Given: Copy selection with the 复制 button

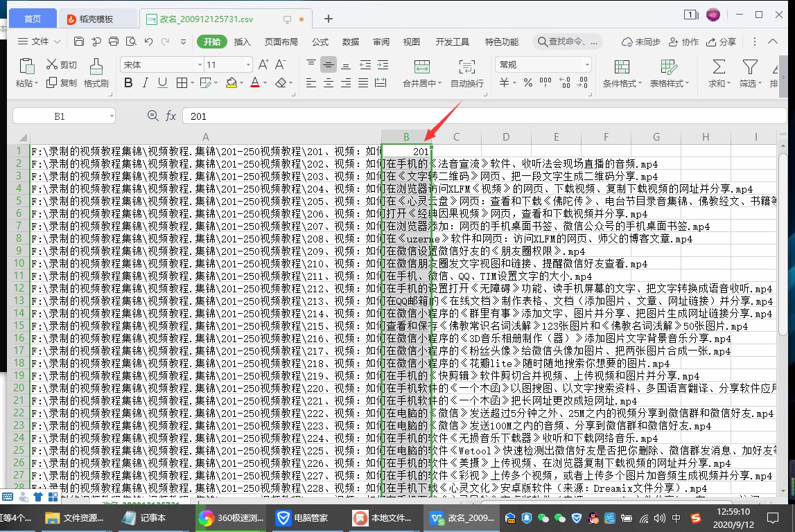Looking at the screenshot, I should [62, 82].
